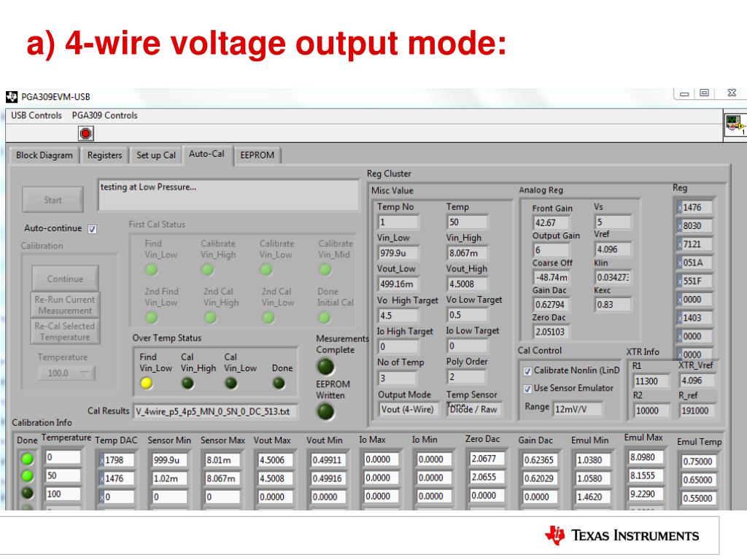The width and height of the screenshot is (747, 560).
Task: Click the R1 field showing 11300
Action: click(651, 381)
